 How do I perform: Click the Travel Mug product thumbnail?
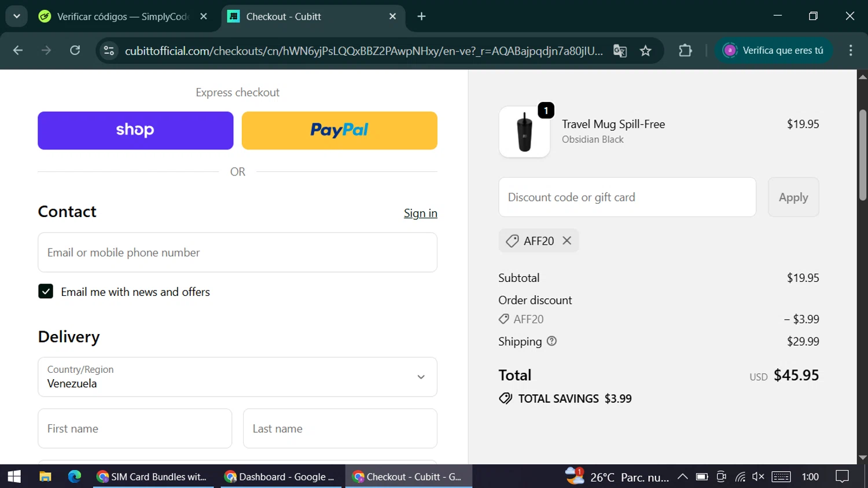[x=524, y=131]
